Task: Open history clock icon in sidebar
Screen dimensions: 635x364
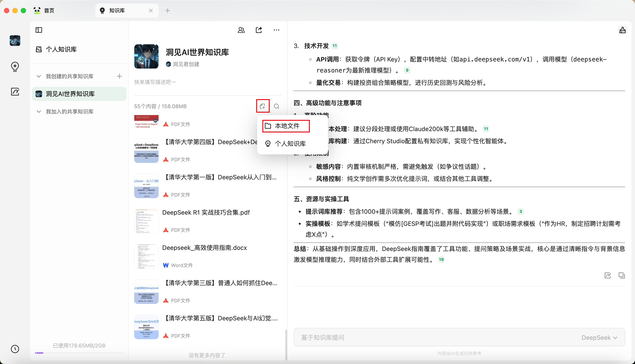Action: point(15,349)
